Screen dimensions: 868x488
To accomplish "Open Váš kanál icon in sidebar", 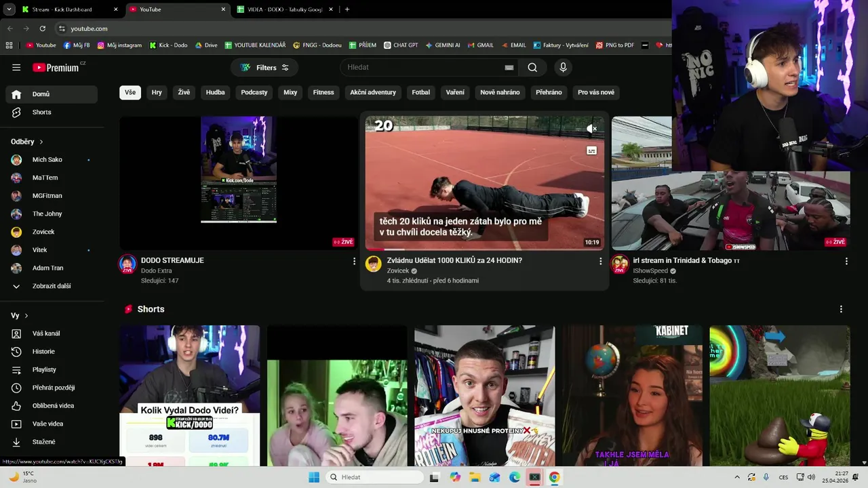I will (x=16, y=333).
